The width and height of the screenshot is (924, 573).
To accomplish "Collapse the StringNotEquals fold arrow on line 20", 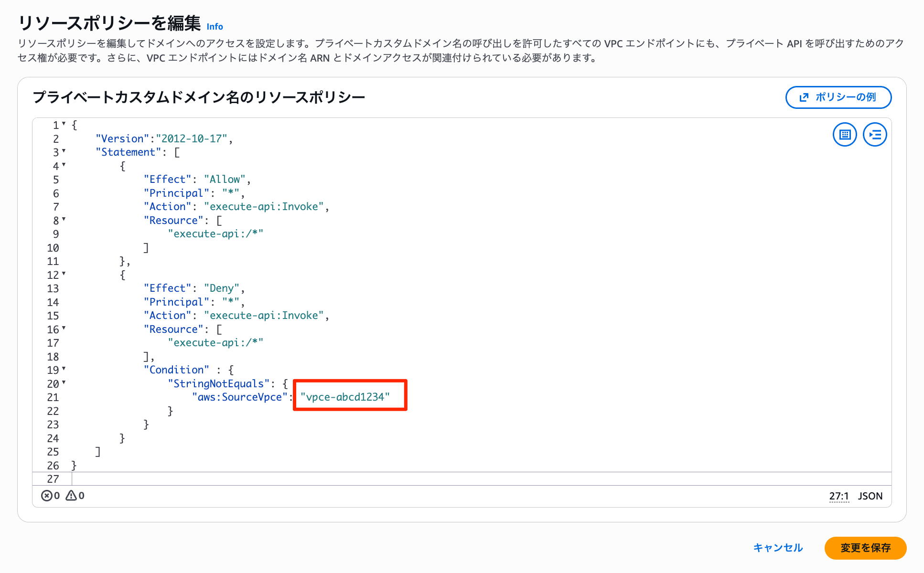I will 64,383.
